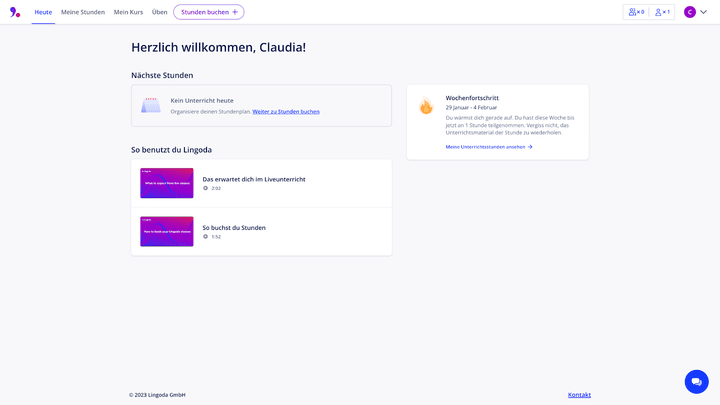Click the clock icon showing 1:52
The image size is (720, 405).
tap(206, 237)
